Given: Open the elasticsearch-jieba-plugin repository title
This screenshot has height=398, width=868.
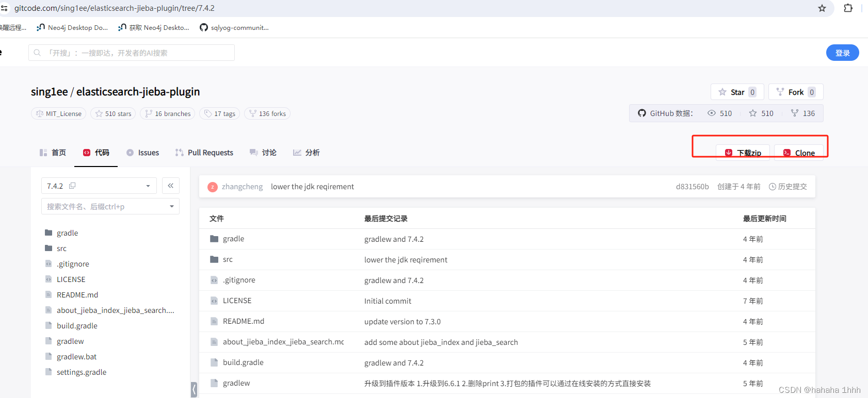Looking at the screenshot, I should click(x=138, y=92).
